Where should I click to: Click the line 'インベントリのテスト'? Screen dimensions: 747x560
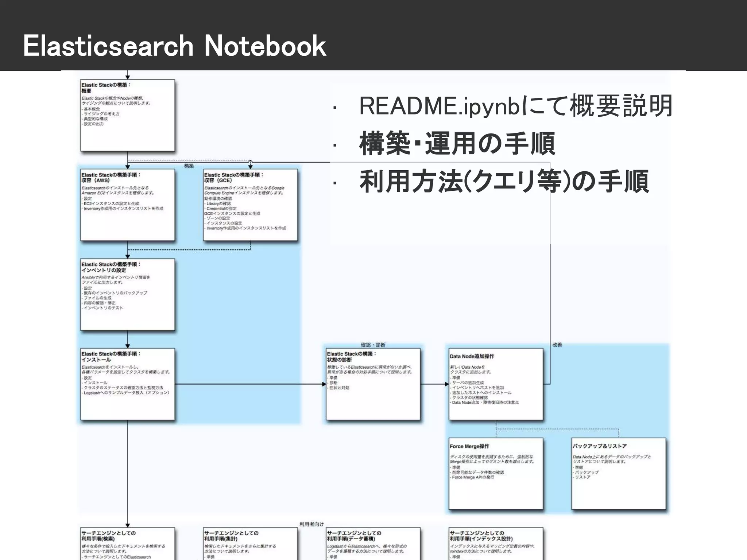point(103,308)
